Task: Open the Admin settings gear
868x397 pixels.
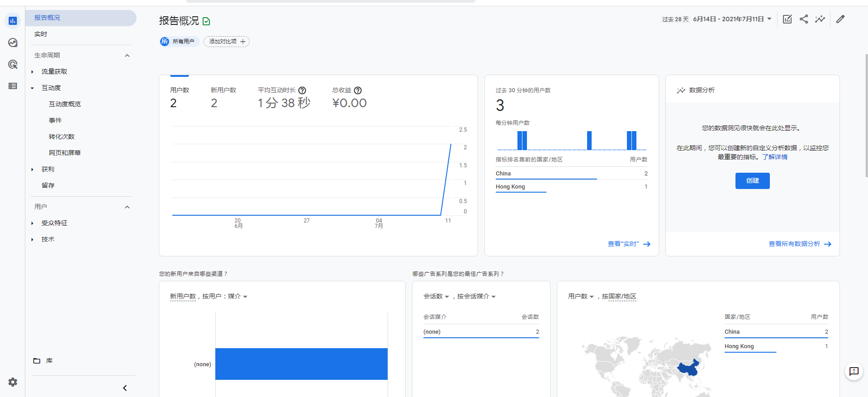Action: point(13,382)
